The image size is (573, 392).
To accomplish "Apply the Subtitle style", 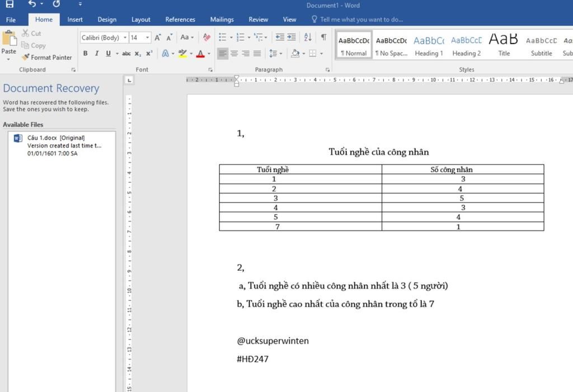I will click(541, 45).
